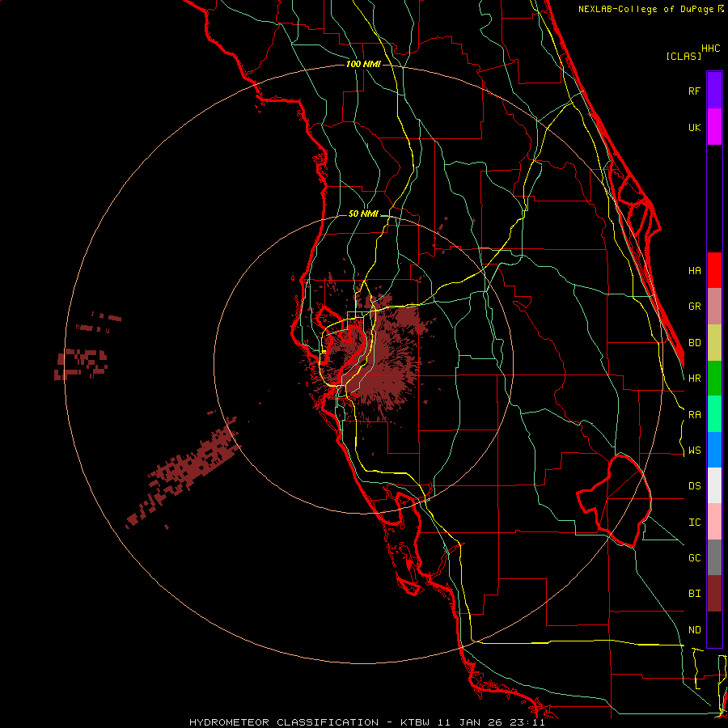The width and height of the screenshot is (728, 728).
Task: Select the BI legend label
Action: click(x=694, y=594)
